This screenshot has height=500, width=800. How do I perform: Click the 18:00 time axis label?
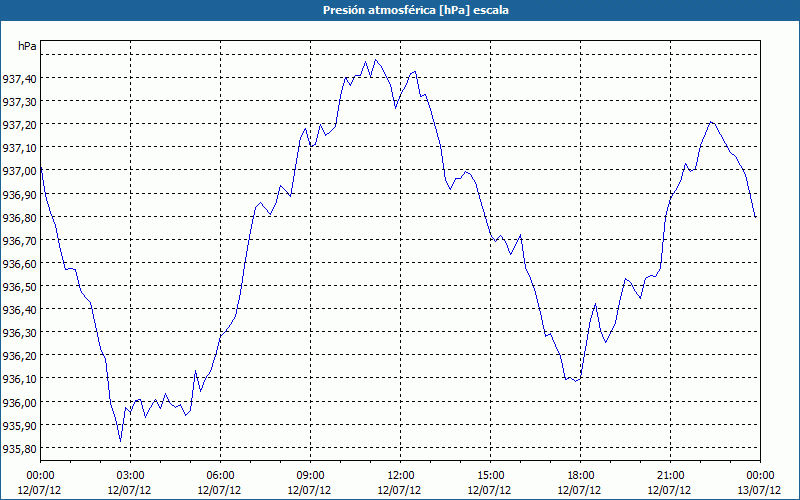(x=580, y=476)
